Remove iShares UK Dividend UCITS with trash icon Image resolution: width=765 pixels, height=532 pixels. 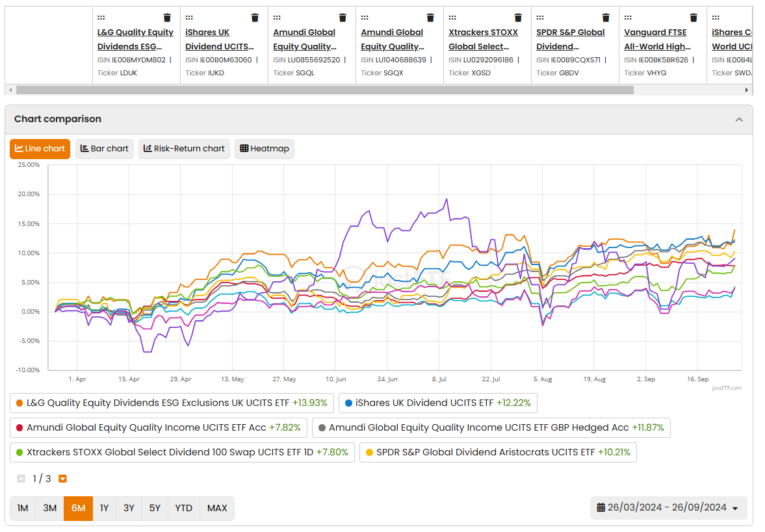(255, 18)
